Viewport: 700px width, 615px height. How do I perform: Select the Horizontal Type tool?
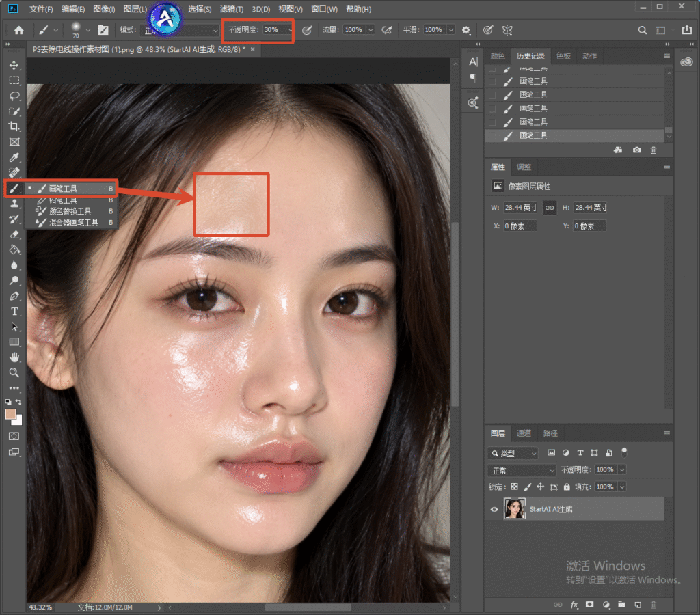click(14, 311)
